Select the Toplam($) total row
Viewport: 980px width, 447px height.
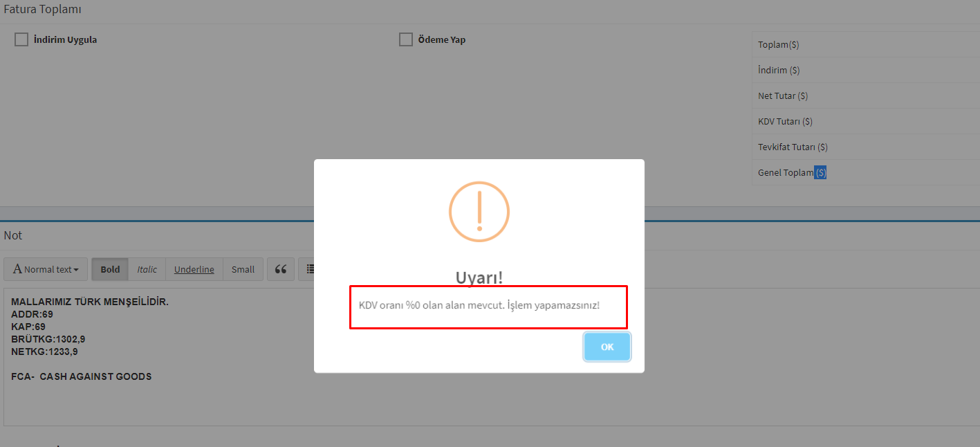pos(866,44)
